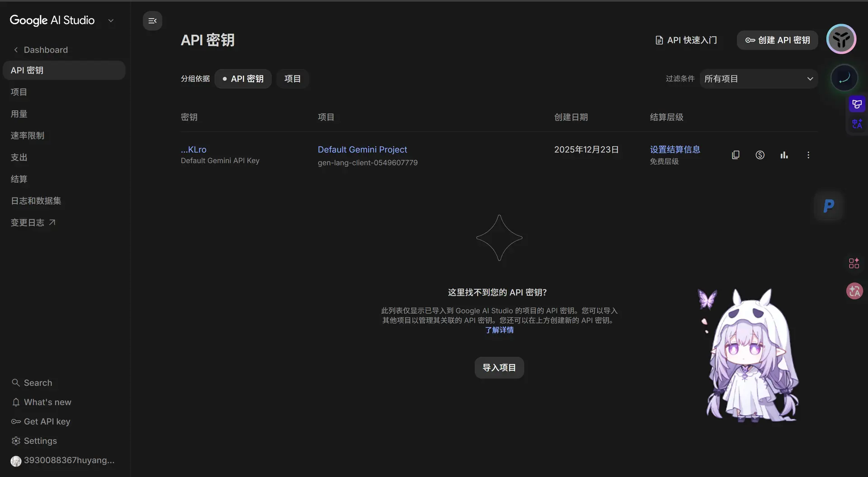Click the pink grid sparkle icon
The image size is (868, 477).
854,263
